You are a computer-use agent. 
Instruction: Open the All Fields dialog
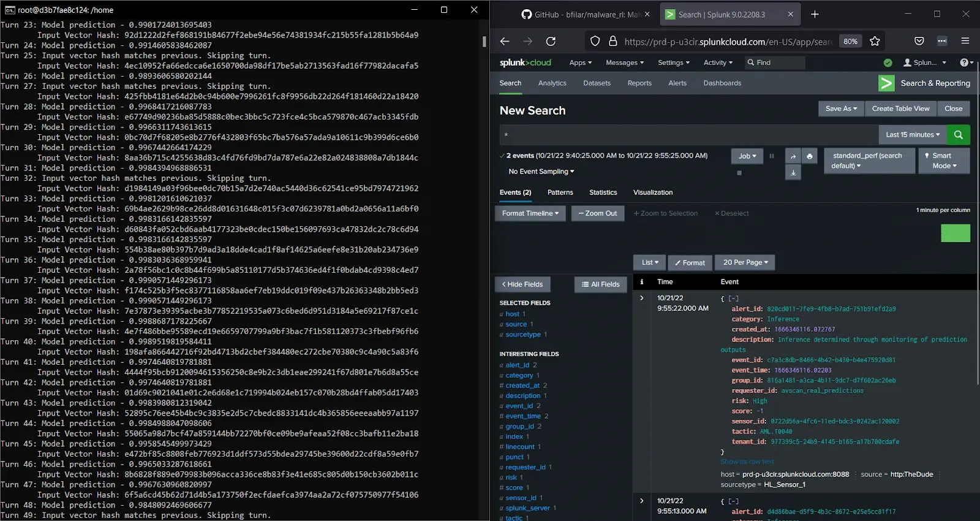[x=601, y=284]
